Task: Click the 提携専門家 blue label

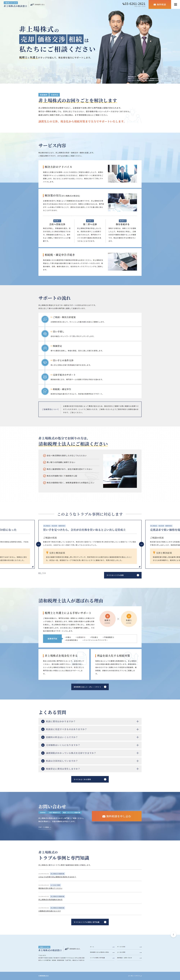Action: click(53, 639)
